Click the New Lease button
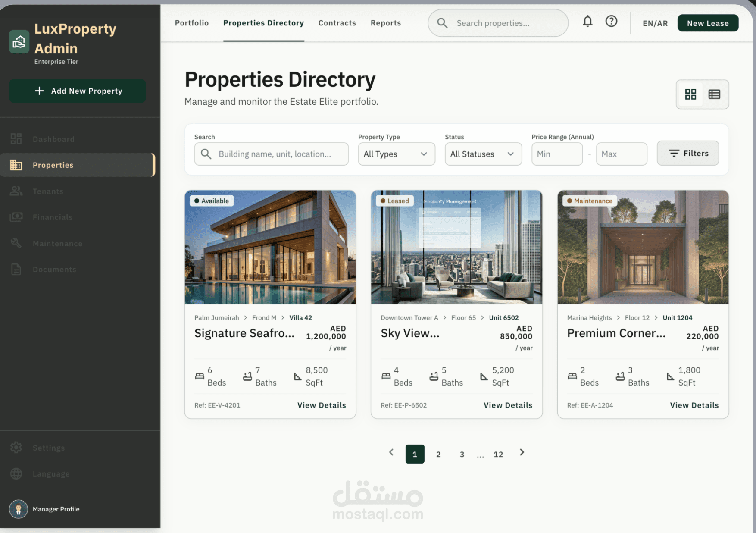 708,23
